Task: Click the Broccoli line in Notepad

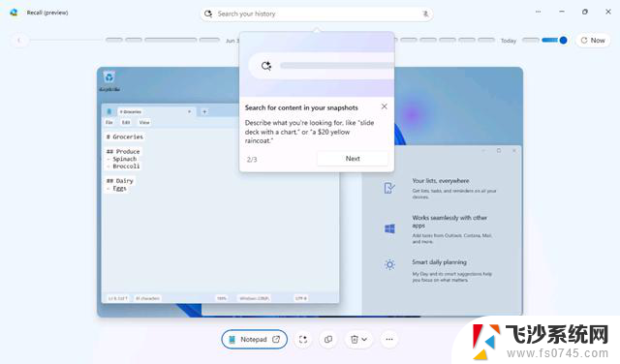Action: coord(123,167)
